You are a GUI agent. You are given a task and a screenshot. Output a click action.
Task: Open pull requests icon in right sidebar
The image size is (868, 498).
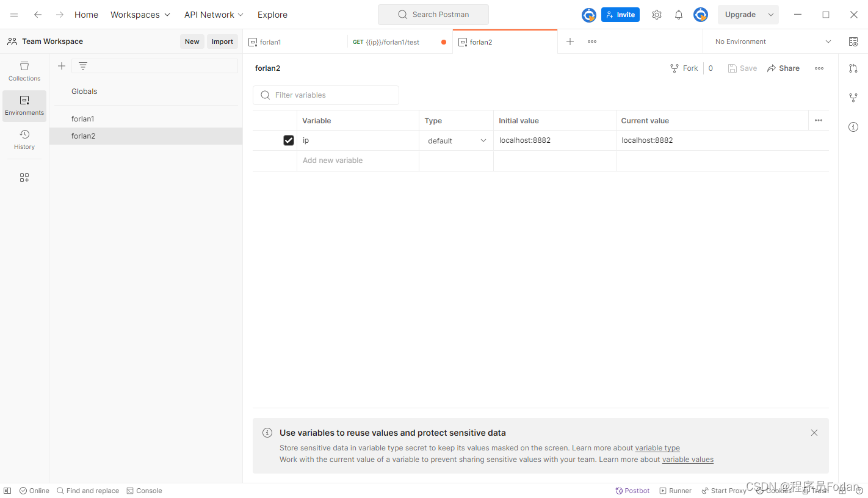click(853, 68)
